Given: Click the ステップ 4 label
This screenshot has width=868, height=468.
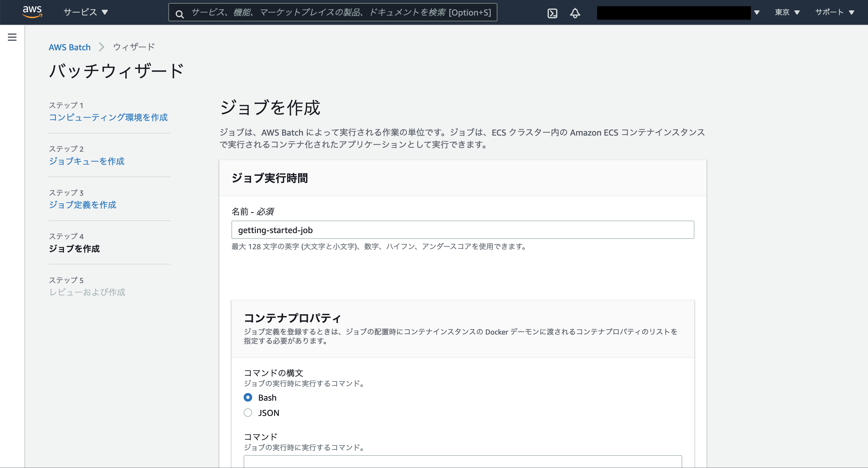Looking at the screenshot, I should 66,236.
